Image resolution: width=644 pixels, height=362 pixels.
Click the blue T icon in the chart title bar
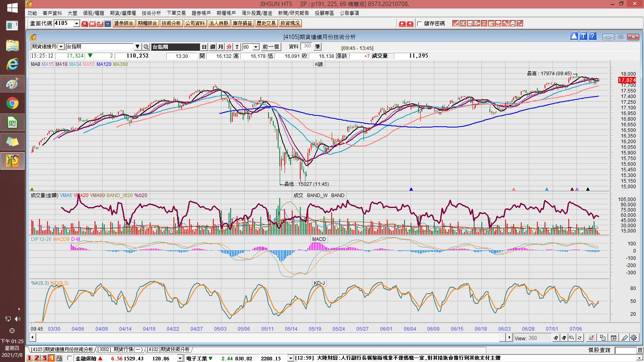tap(584, 36)
